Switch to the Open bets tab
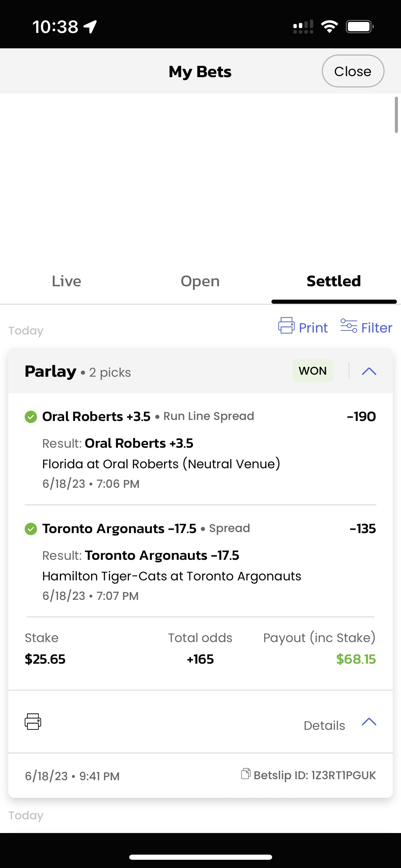 (200, 281)
